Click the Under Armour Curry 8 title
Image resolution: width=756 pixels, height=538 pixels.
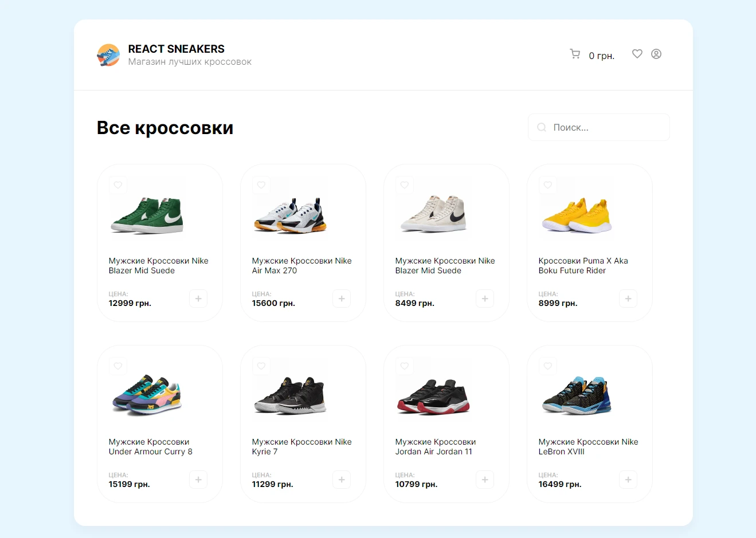click(151, 447)
